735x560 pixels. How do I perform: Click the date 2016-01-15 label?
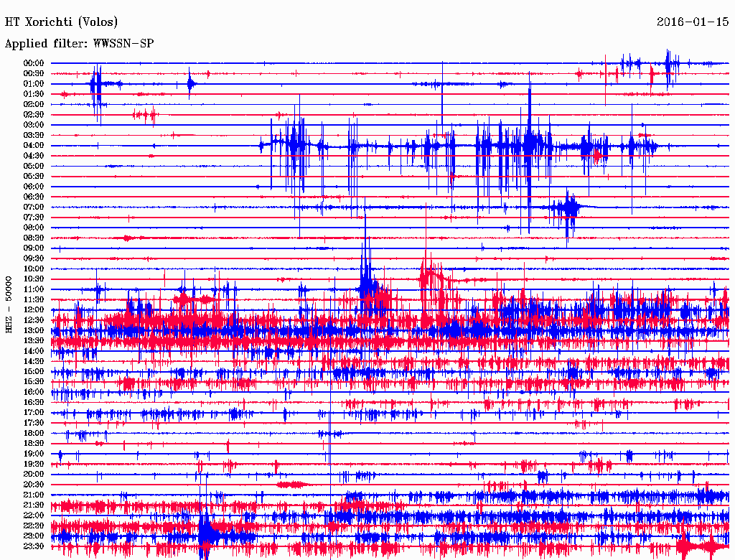coord(693,22)
